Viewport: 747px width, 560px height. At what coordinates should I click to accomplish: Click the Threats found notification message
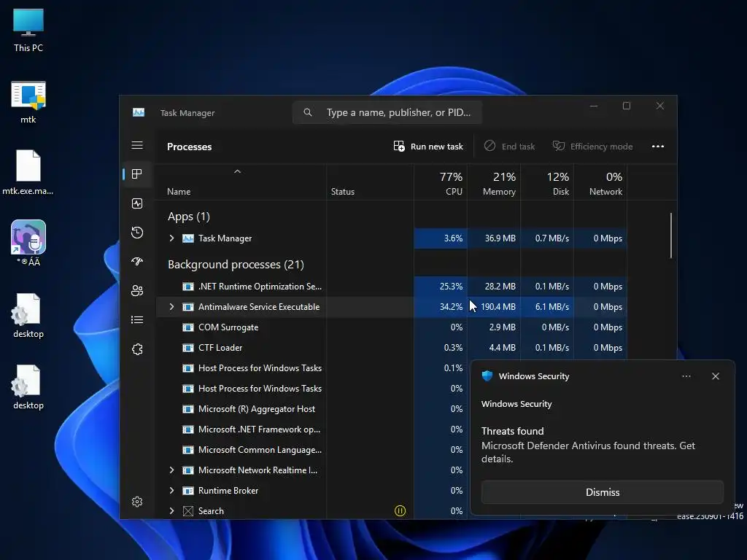tap(588, 445)
